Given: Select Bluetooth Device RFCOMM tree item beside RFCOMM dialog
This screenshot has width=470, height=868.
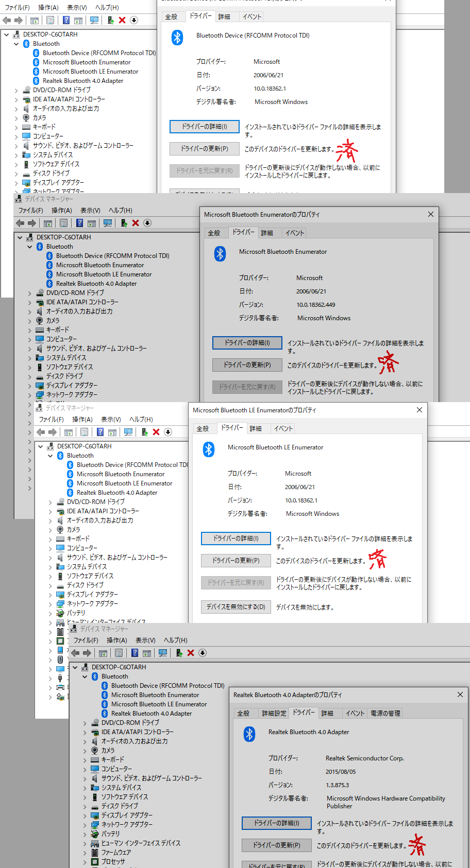Looking at the screenshot, I should tap(99, 53).
